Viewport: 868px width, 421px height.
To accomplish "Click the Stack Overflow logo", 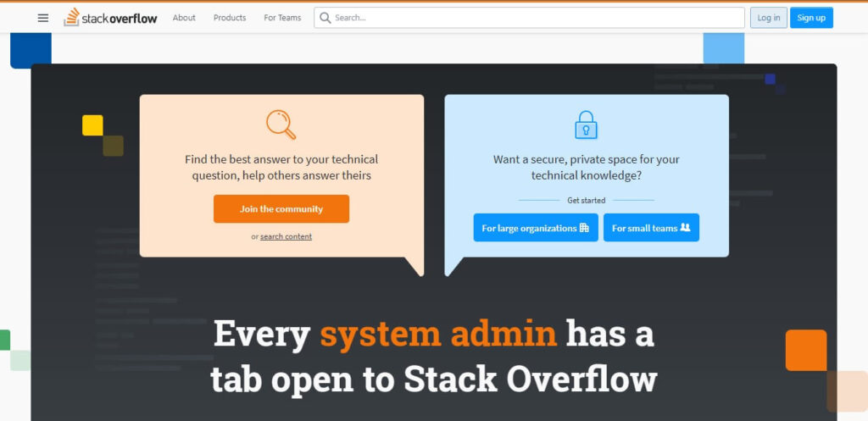I will [x=110, y=18].
